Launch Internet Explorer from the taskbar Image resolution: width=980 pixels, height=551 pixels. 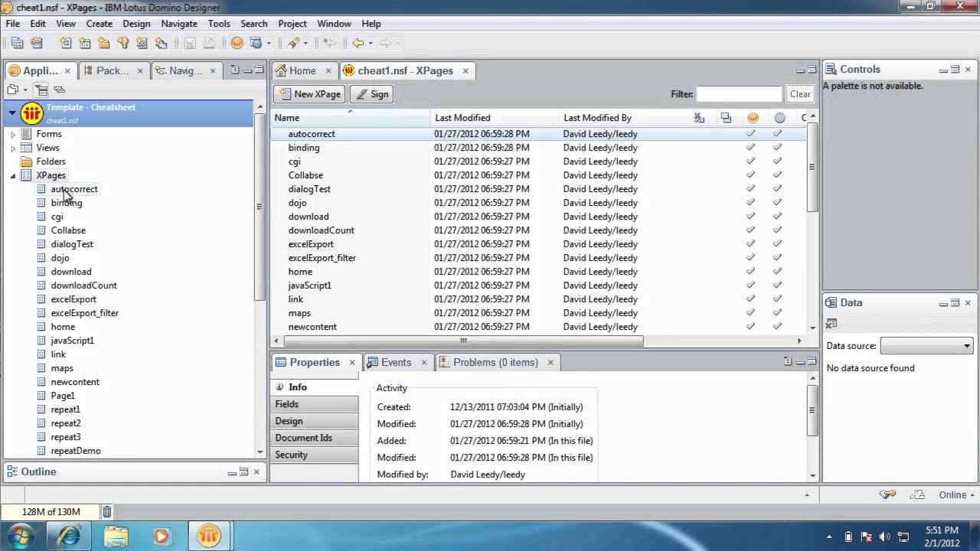pos(69,536)
